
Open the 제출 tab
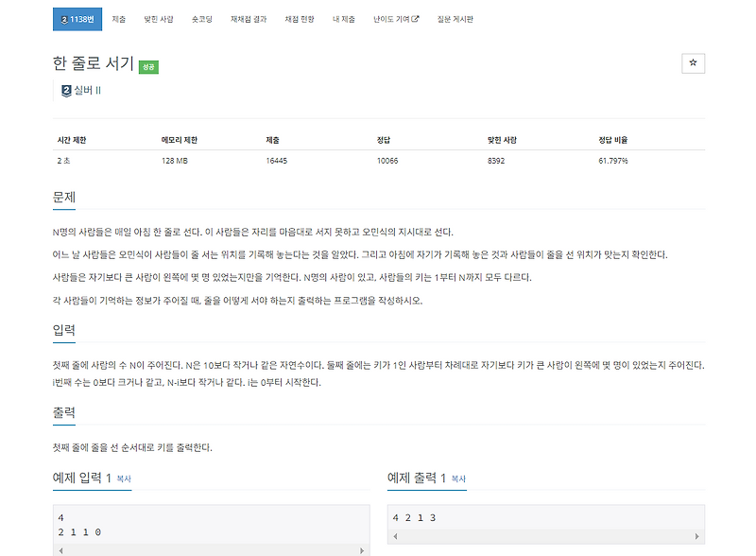click(120, 17)
